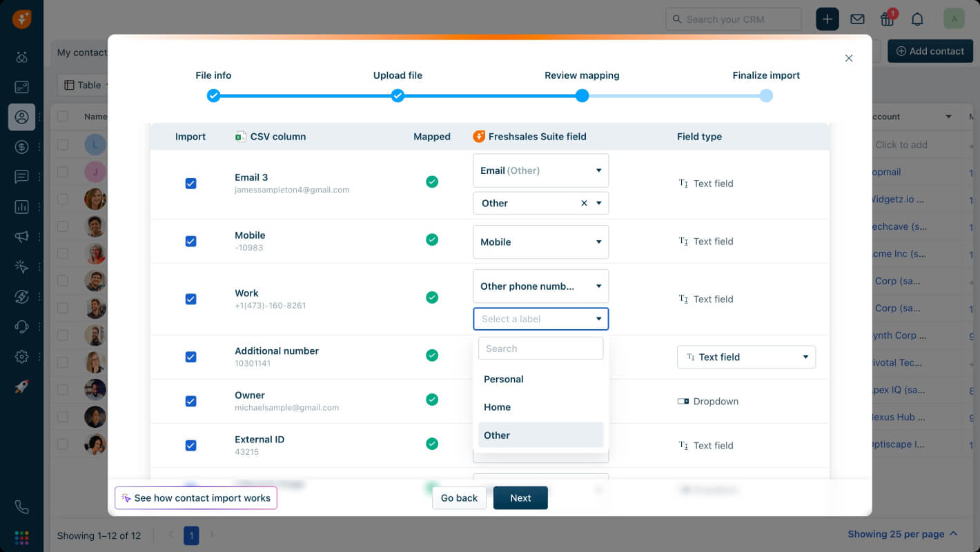Click the rocket icon in the sidebar

tap(21, 387)
